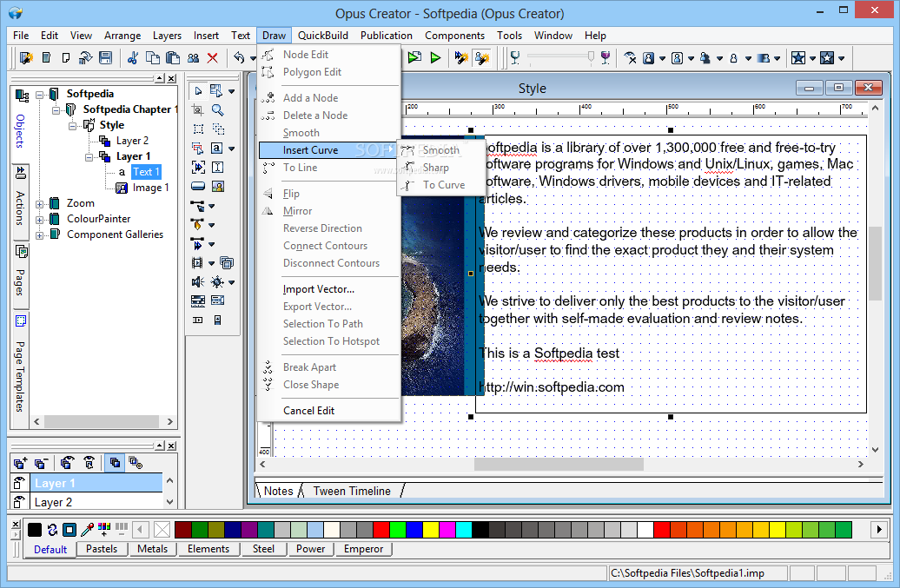Click the first star effect icon
The height and width of the screenshot is (588, 900).
tap(797, 57)
